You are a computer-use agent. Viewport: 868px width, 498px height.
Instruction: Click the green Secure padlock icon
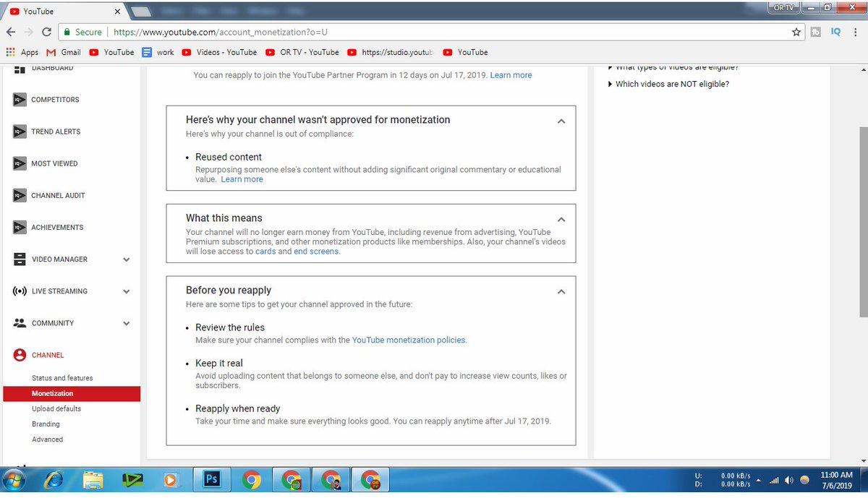pyautogui.click(x=67, y=32)
